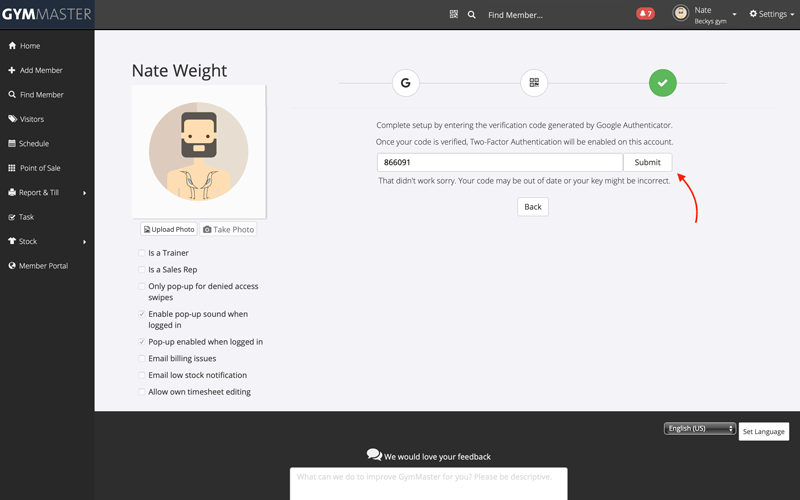Open the Settings dropdown menu

coord(773,15)
